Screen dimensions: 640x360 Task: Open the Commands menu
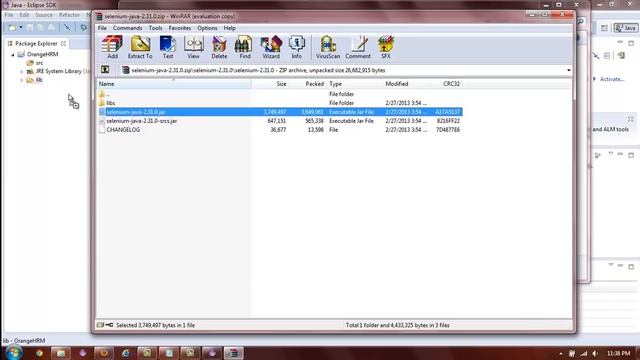coord(127,28)
